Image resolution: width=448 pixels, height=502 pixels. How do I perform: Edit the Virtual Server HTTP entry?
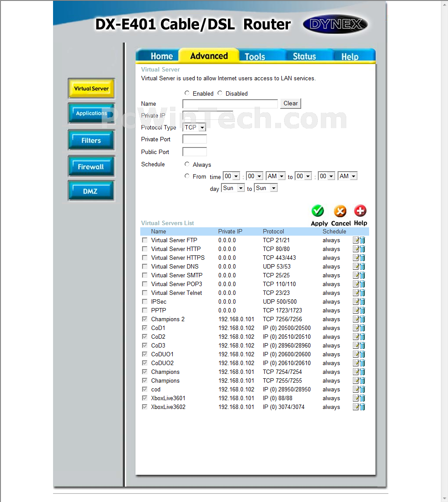tap(356, 249)
